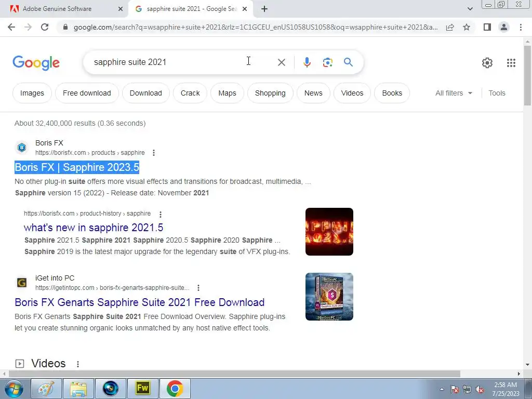532x399 pixels.
Task: Open Windows Explorer from taskbar
Action: coord(78,389)
